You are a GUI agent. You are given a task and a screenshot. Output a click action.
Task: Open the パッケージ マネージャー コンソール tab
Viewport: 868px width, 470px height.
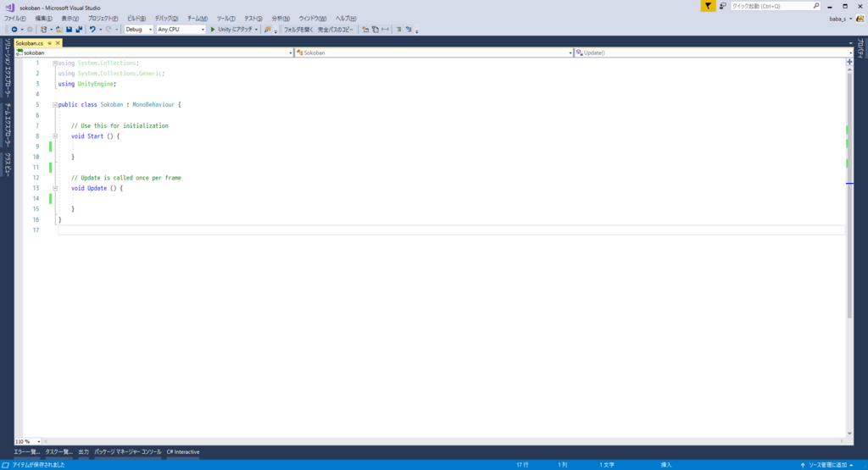coord(127,451)
